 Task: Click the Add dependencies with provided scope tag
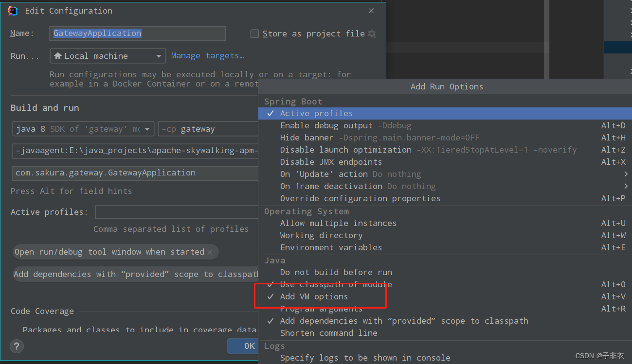(136, 274)
